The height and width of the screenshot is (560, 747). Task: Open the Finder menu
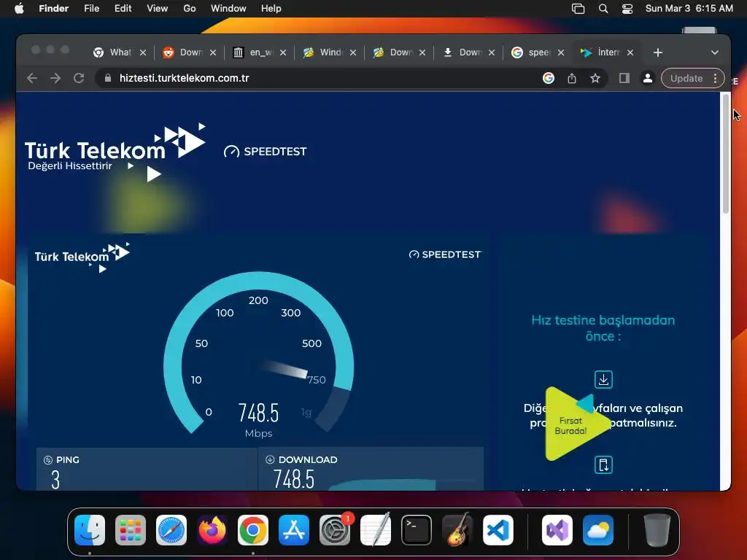tap(54, 9)
